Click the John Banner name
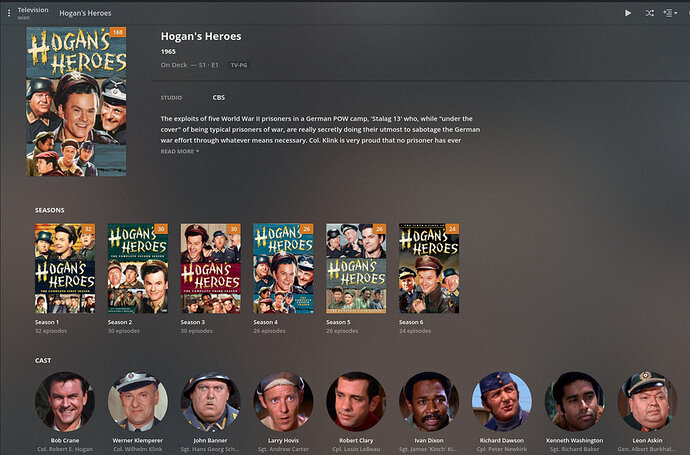Image resolution: width=690 pixels, height=455 pixels. pos(211,440)
